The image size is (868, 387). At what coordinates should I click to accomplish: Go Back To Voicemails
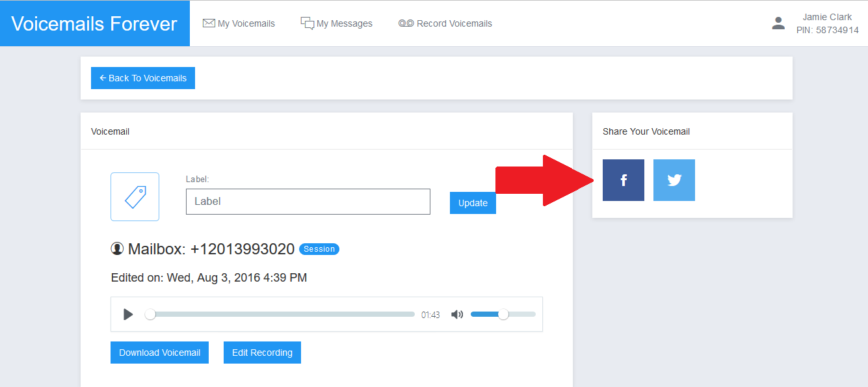point(143,78)
